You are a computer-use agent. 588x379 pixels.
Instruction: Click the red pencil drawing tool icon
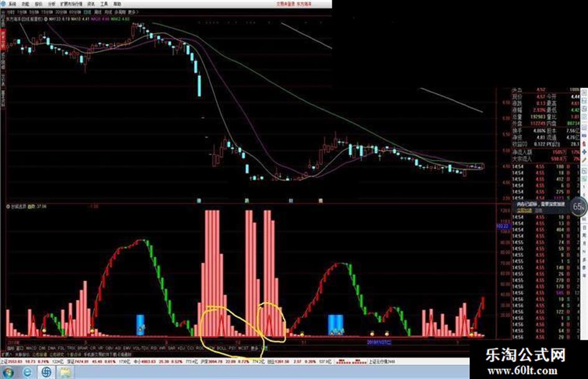click(584, 160)
